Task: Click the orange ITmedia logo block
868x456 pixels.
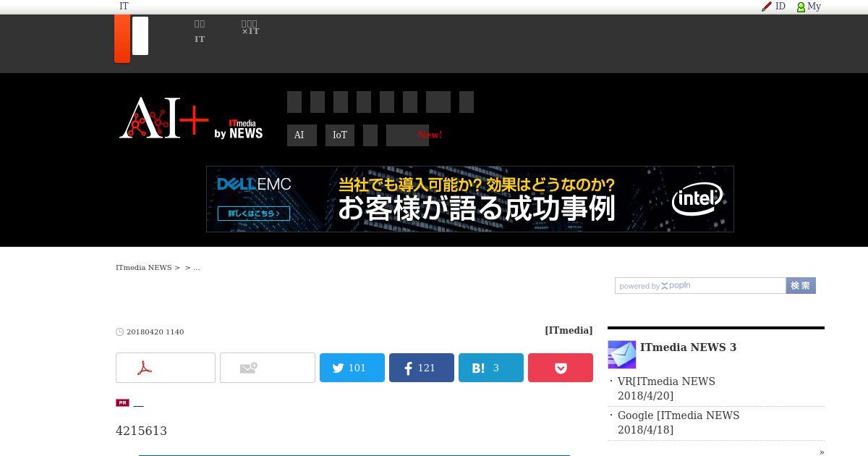Action: [x=122, y=38]
